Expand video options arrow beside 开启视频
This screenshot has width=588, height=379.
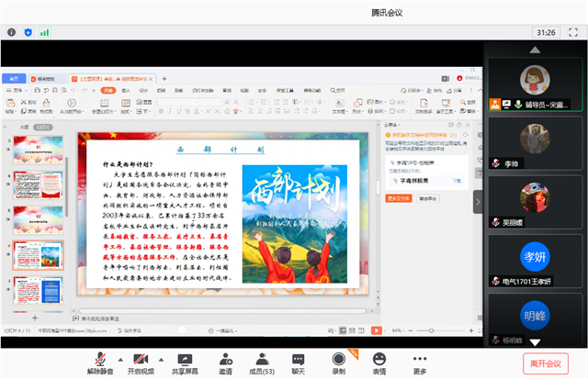click(161, 360)
